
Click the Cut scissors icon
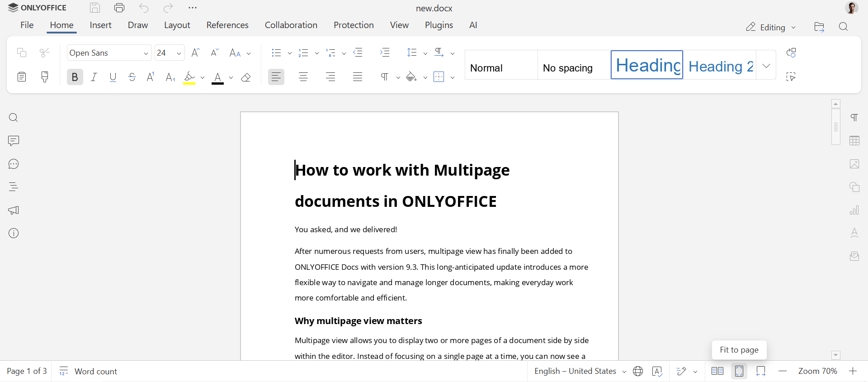[45, 53]
